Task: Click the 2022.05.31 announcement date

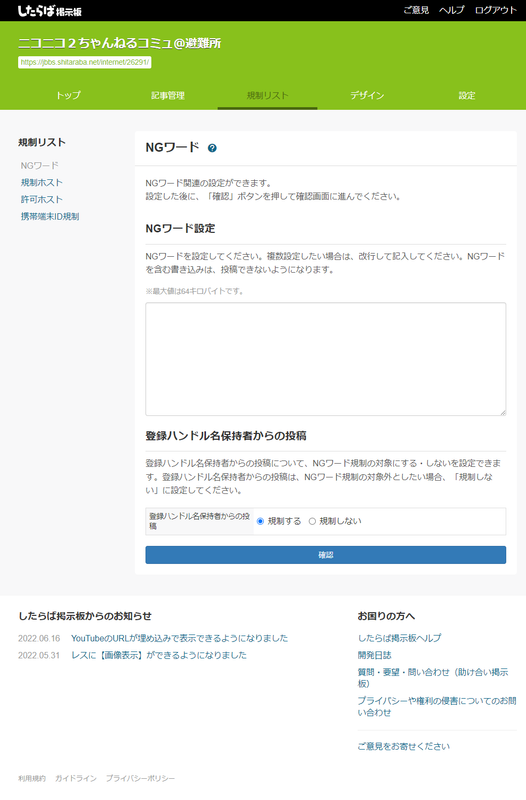Action: point(39,655)
